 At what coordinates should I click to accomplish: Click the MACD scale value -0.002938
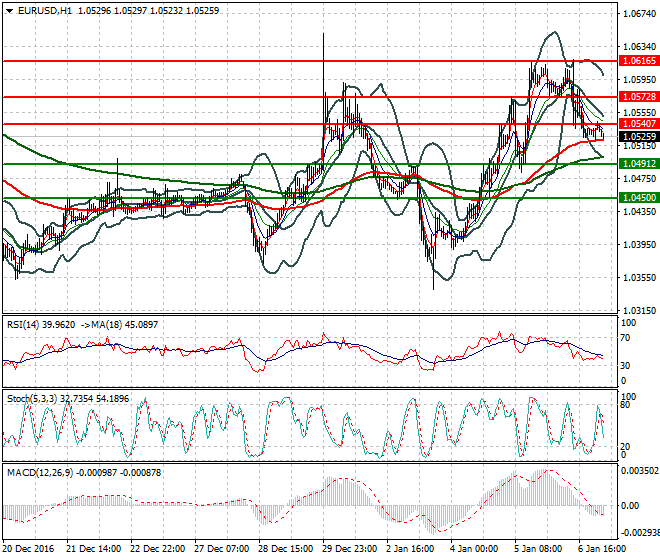point(640,533)
